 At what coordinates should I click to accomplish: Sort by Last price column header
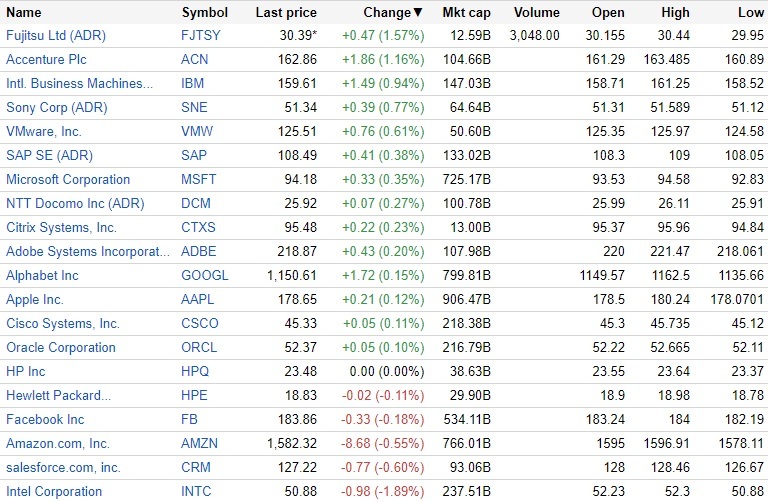click(x=286, y=12)
